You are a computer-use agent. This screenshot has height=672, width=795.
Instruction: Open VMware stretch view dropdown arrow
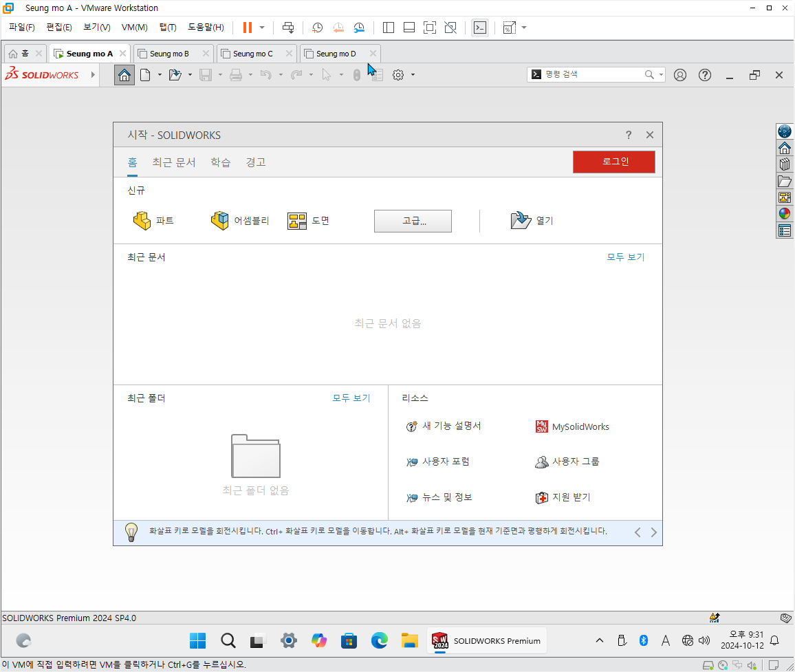pos(524,28)
